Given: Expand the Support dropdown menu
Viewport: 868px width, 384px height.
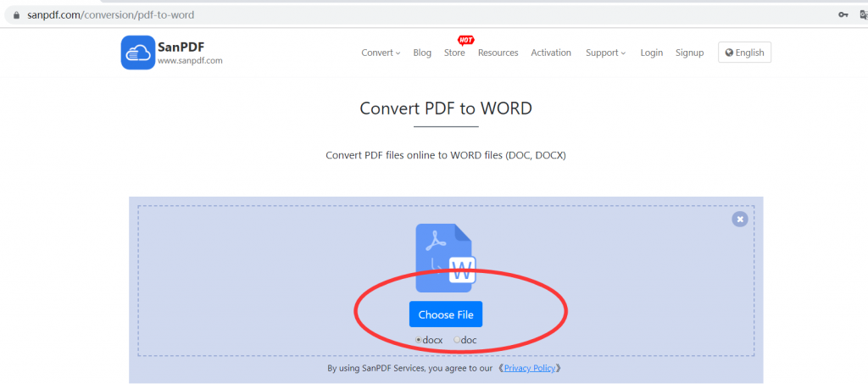Looking at the screenshot, I should [605, 53].
